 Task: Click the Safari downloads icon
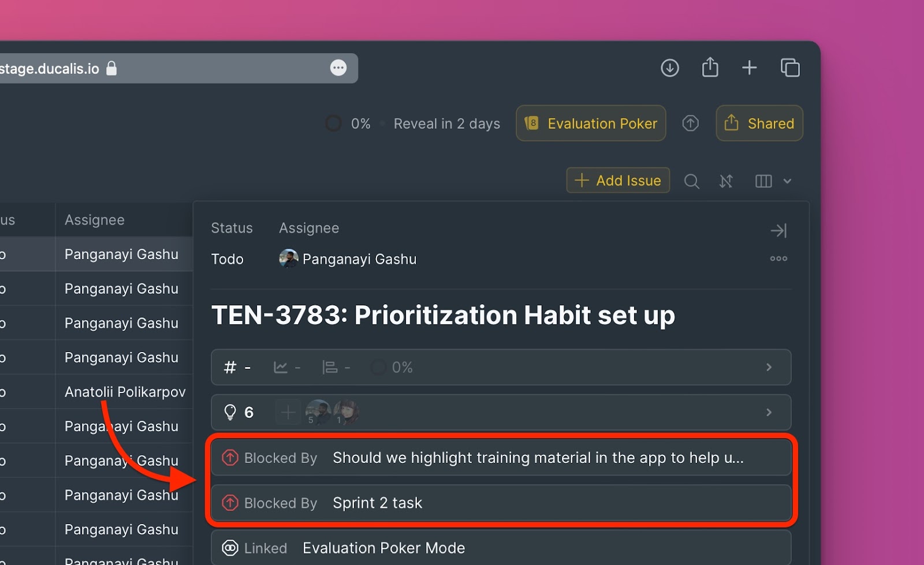[670, 68]
